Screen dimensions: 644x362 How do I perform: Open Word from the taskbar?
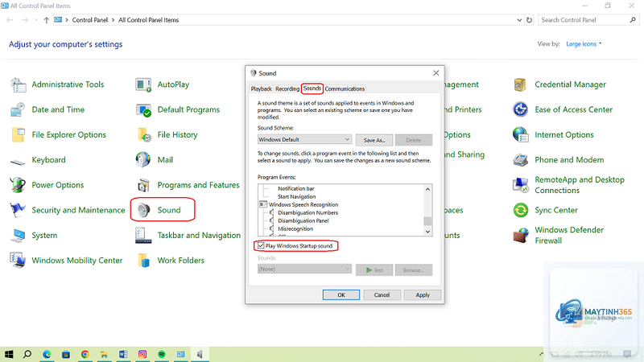coord(123,354)
